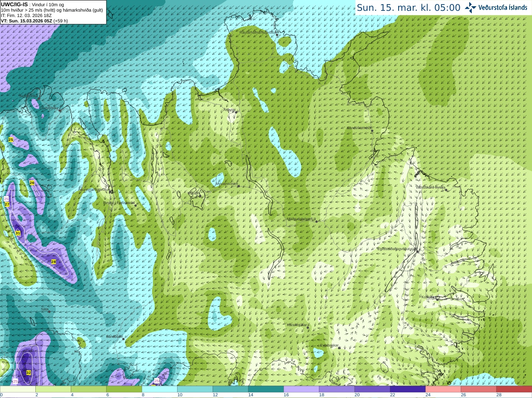The width and height of the screenshot is (532, 398).
Task: Click the Sun. 15. mar. kl. 05:00 timestamp
Action: point(409,7)
